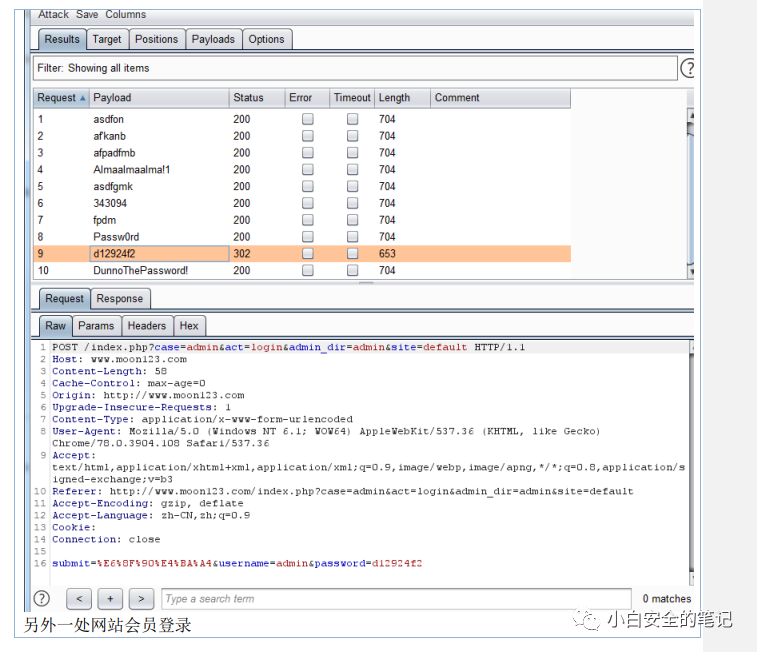Click the POST request line in raw view
Image resolution: width=757 pixels, height=652 pixels.
[289, 347]
